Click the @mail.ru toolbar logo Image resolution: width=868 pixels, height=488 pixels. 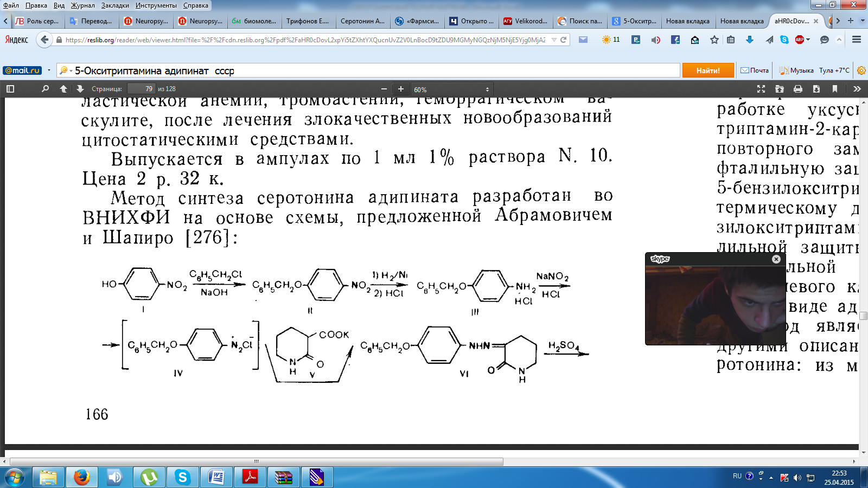22,70
